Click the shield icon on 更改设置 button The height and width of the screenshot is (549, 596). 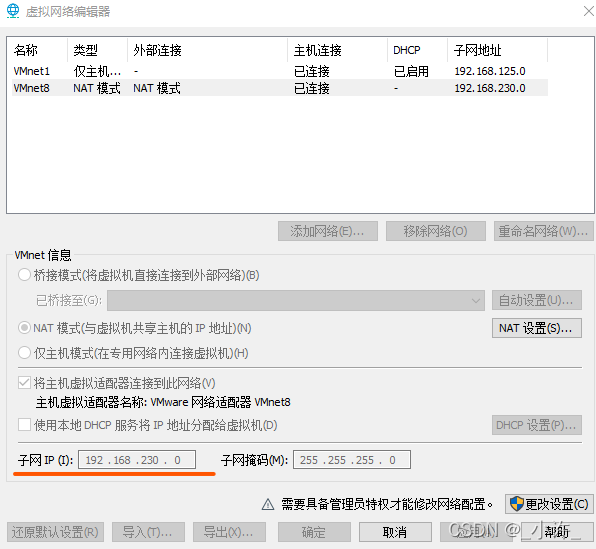(x=516, y=504)
